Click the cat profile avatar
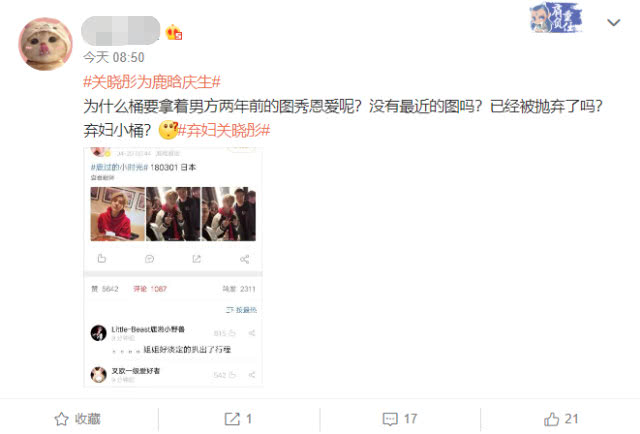This screenshot has height=434, width=640. pos(45,44)
